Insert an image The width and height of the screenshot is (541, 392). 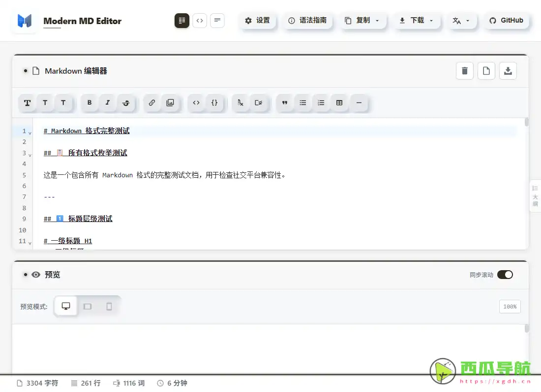tap(170, 103)
